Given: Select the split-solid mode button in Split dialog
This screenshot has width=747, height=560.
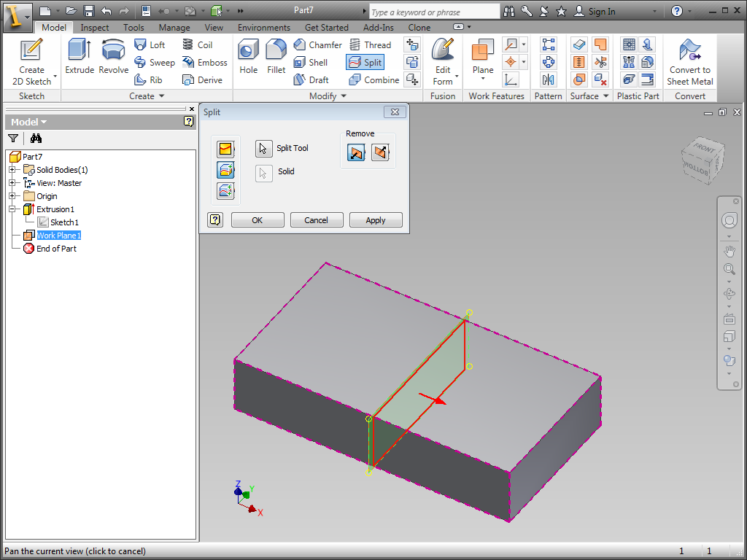Looking at the screenshot, I should (225, 170).
